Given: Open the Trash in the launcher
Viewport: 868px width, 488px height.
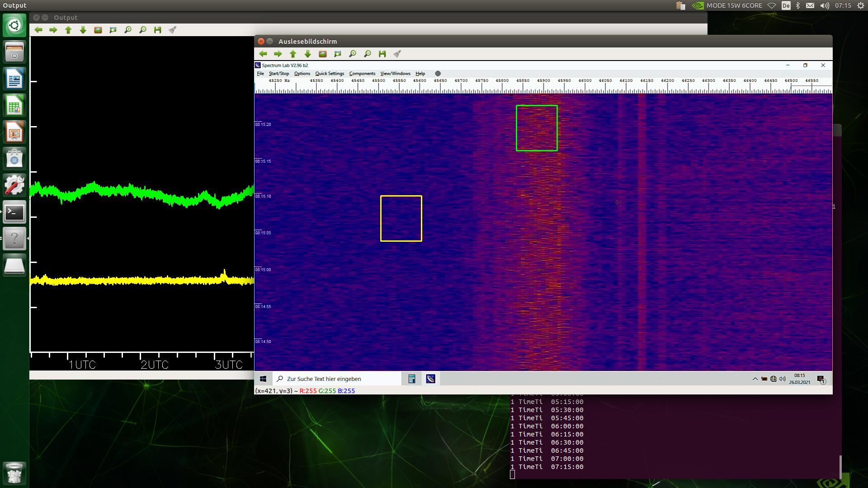Looking at the screenshot, I should click(x=14, y=473).
